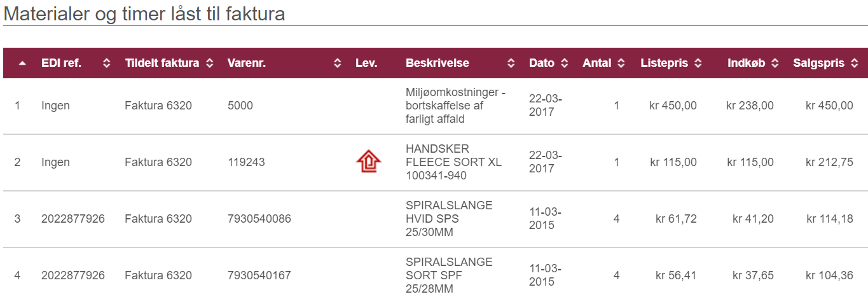Image resolution: width=868 pixels, height=299 pixels.
Task: Click the Lev. column header
Action: point(366,63)
